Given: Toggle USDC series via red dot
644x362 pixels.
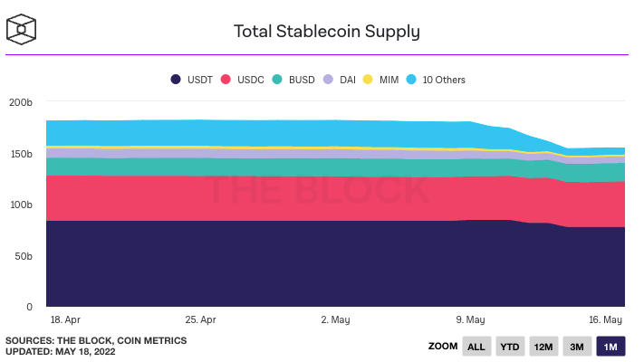Looking at the screenshot, I should pyautogui.click(x=226, y=80).
